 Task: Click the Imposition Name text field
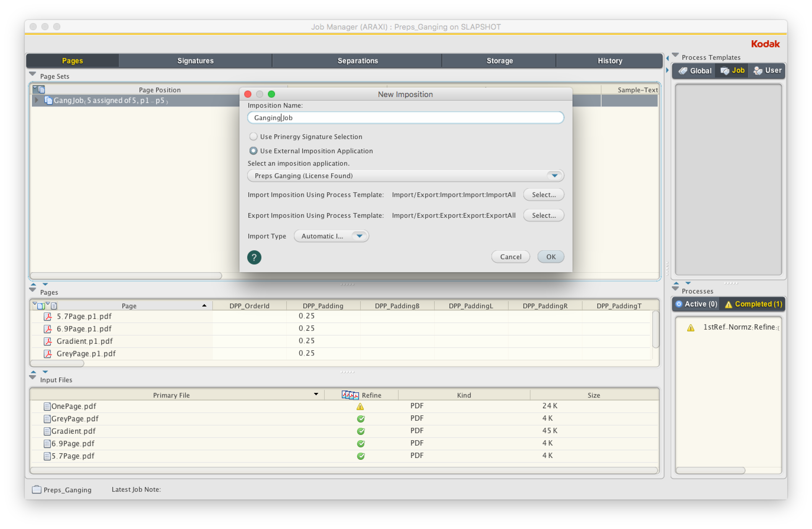405,117
